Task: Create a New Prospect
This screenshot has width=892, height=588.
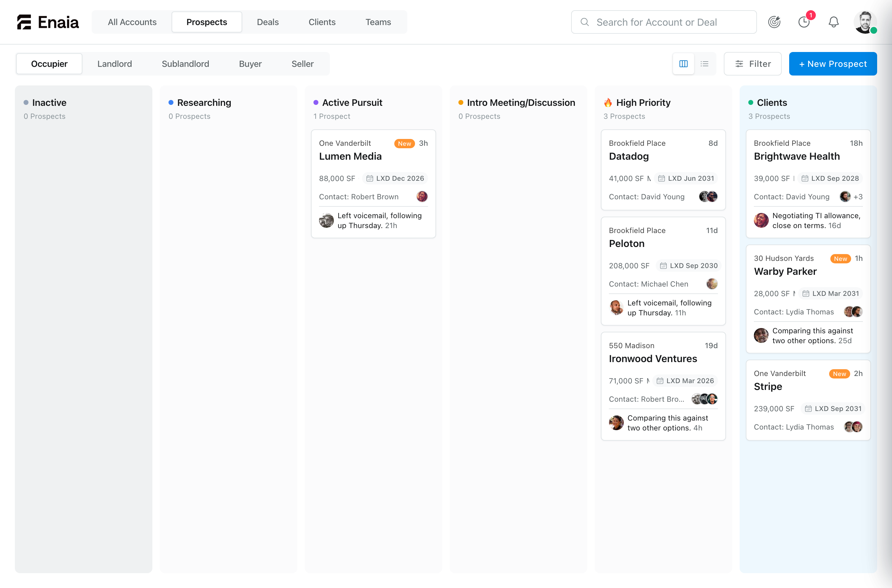Action: pyautogui.click(x=833, y=64)
